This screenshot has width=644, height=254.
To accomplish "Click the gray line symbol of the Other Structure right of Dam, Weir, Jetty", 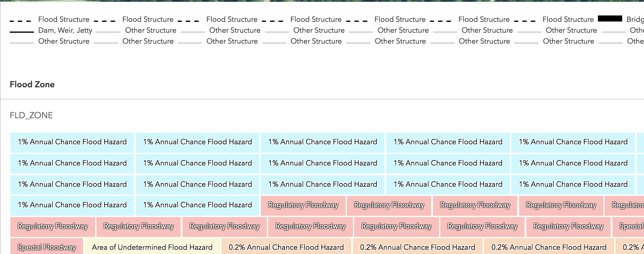I will [x=108, y=32].
